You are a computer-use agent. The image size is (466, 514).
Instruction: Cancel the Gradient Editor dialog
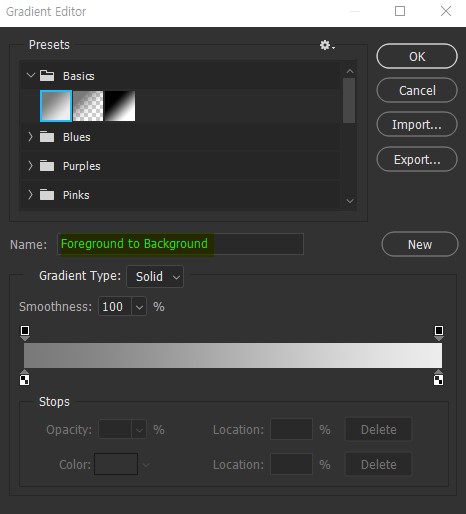[417, 90]
